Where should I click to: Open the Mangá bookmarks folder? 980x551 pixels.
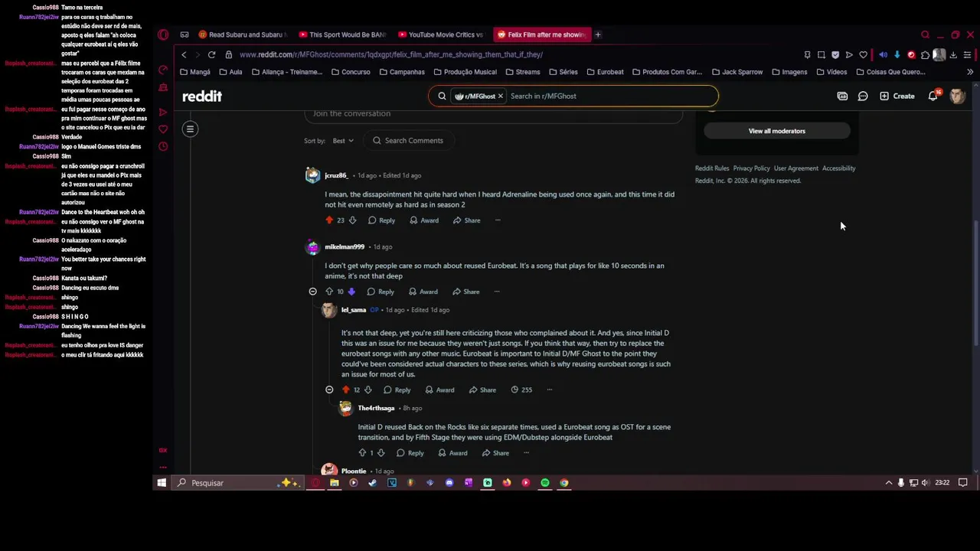point(194,72)
